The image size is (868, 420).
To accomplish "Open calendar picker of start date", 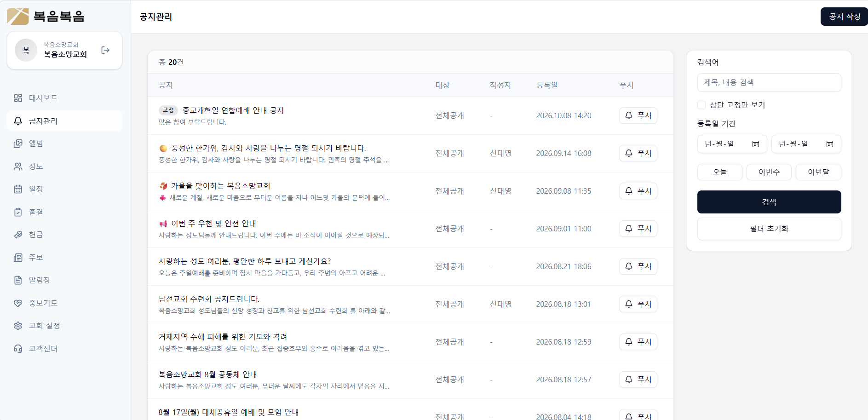I will click(755, 144).
